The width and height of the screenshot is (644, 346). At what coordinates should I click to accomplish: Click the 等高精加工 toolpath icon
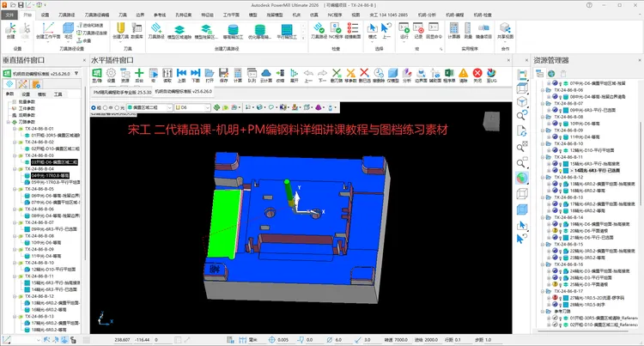[x=231, y=28]
